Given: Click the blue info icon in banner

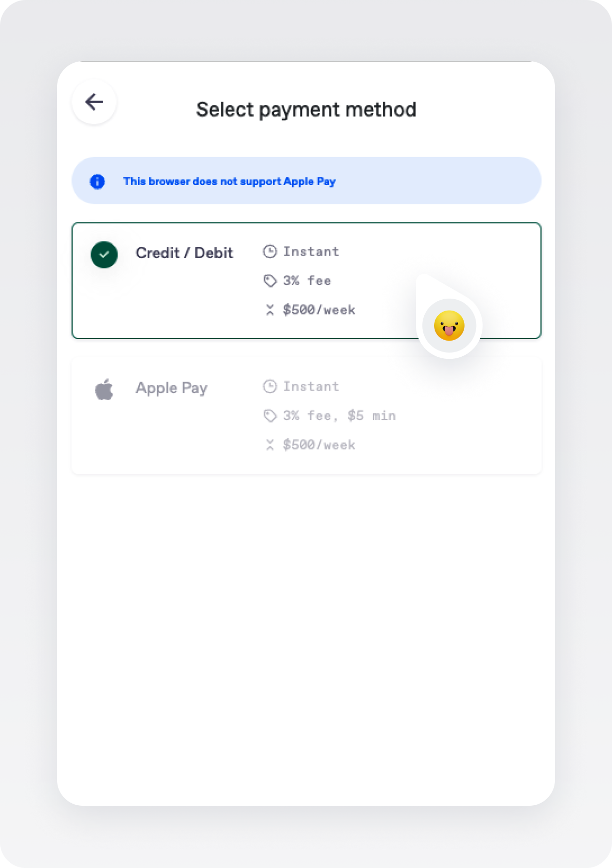Looking at the screenshot, I should pos(98,181).
